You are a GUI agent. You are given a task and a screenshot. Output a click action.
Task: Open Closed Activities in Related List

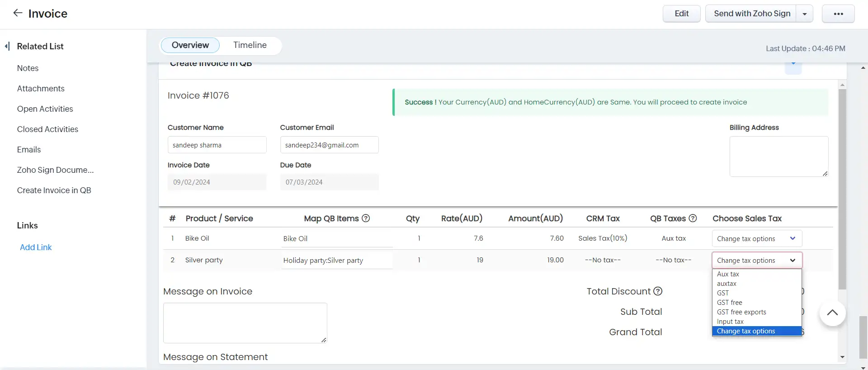(x=47, y=129)
